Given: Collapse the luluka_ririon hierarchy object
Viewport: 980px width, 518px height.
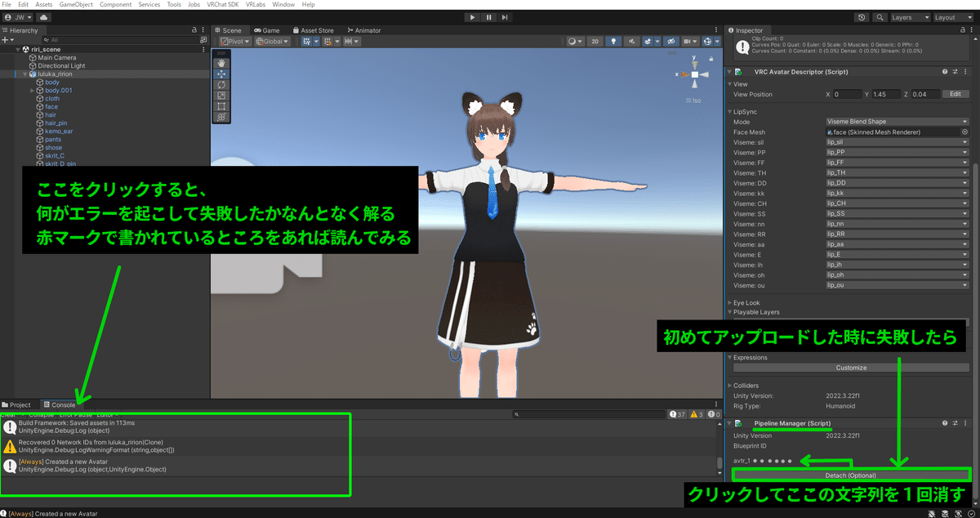Looking at the screenshot, I should 24,74.
